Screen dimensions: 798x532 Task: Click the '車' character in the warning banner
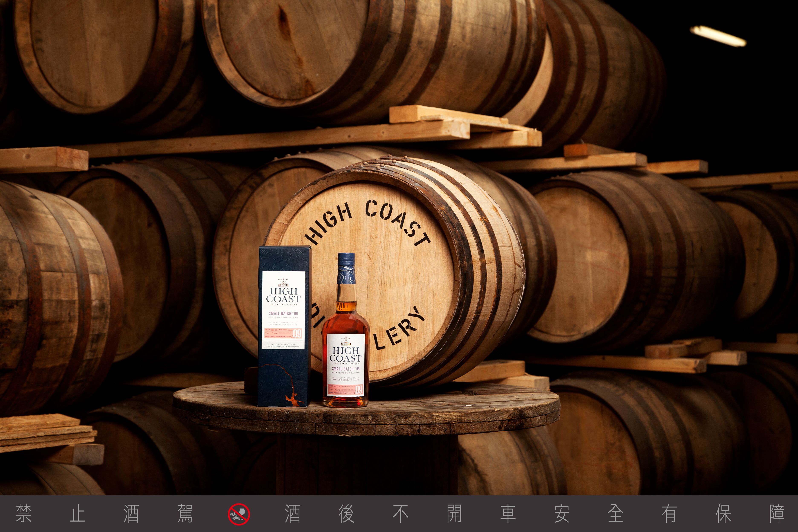pyautogui.click(x=508, y=514)
